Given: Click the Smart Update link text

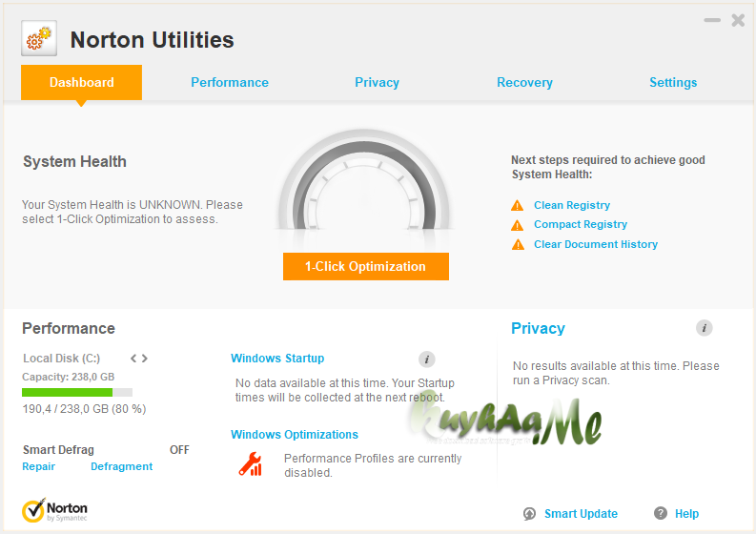Looking at the screenshot, I should tap(581, 514).
